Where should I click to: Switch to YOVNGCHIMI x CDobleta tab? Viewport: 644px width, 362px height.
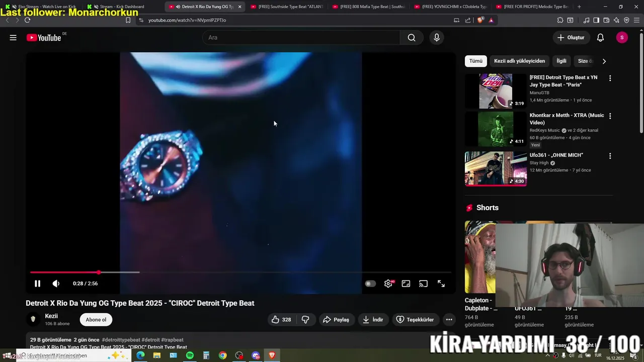tap(450, 7)
